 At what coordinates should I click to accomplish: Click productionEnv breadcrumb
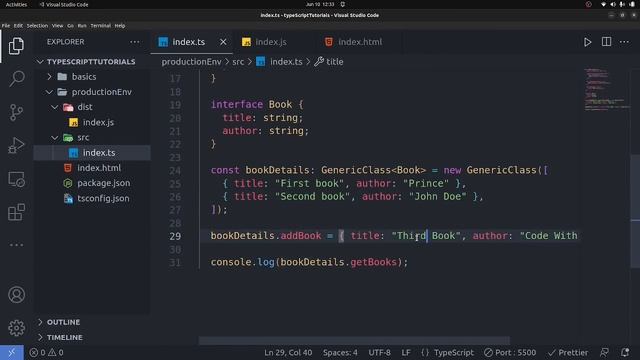191,62
